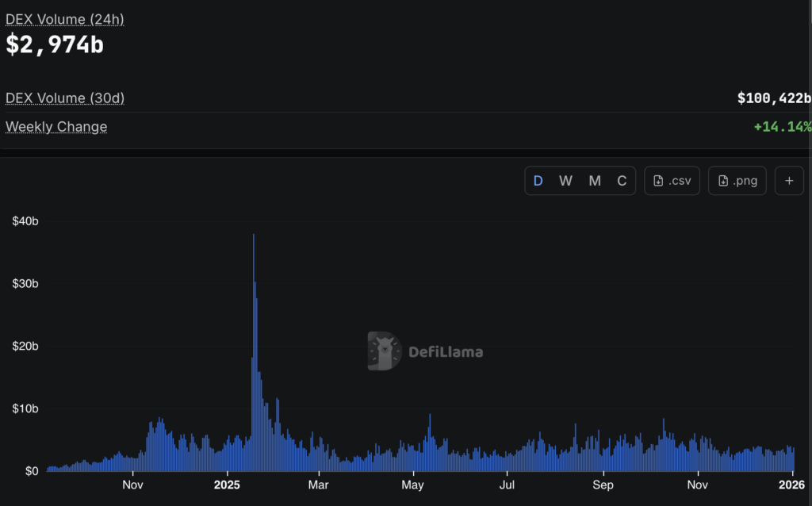The height and width of the screenshot is (506, 812).
Task: Click the +14.14% weekly change value
Action: coord(783,126)
